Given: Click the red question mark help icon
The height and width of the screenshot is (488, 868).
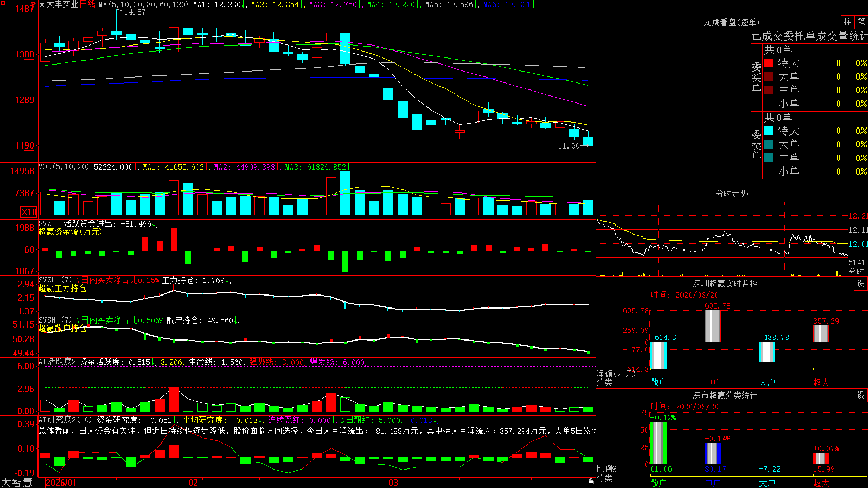Looking at the screenshot, I should 34,4.
